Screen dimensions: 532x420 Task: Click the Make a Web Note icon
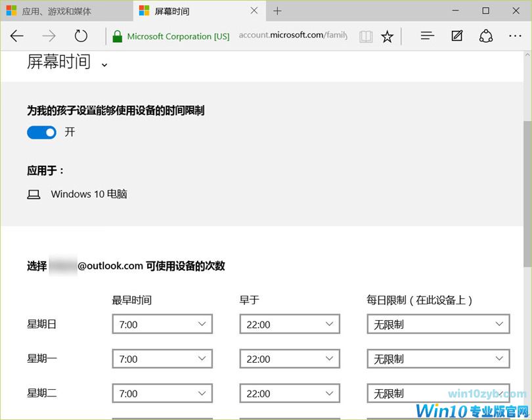click(x=457, y=36)
